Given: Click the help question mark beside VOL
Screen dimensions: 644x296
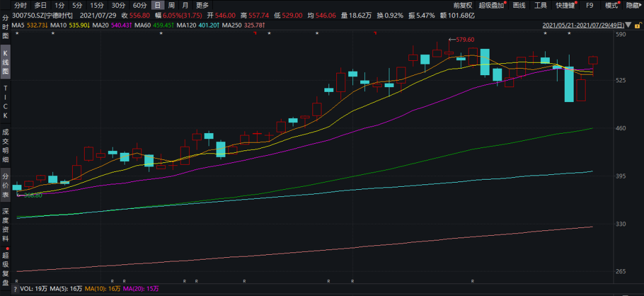Looking at the screenshot, I should point(15,288).
